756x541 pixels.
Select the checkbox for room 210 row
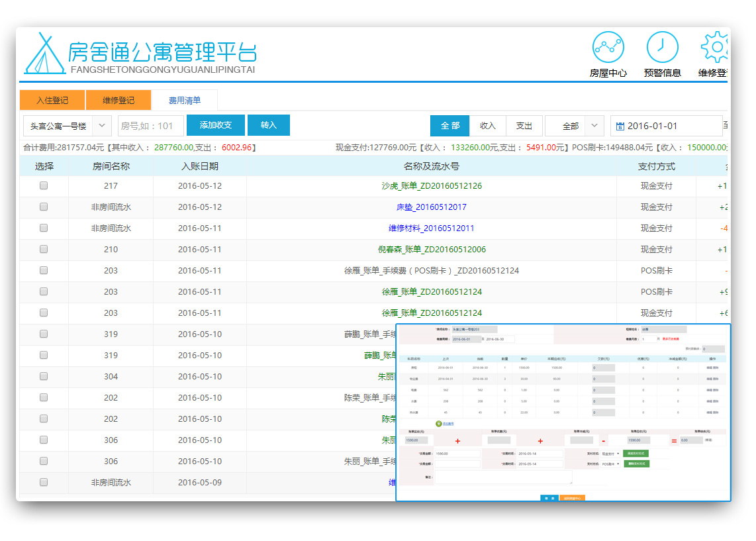click(x=44, y=250)
